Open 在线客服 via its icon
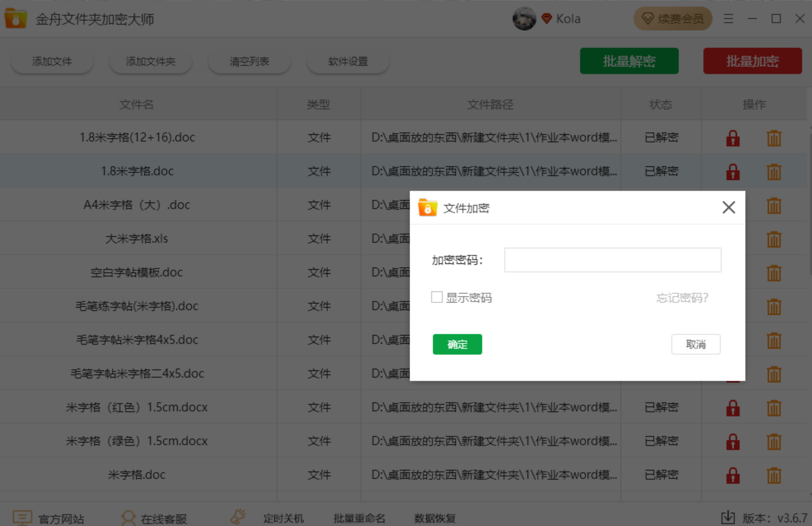This screenshot has width=812, height=526. pos(128,517)
